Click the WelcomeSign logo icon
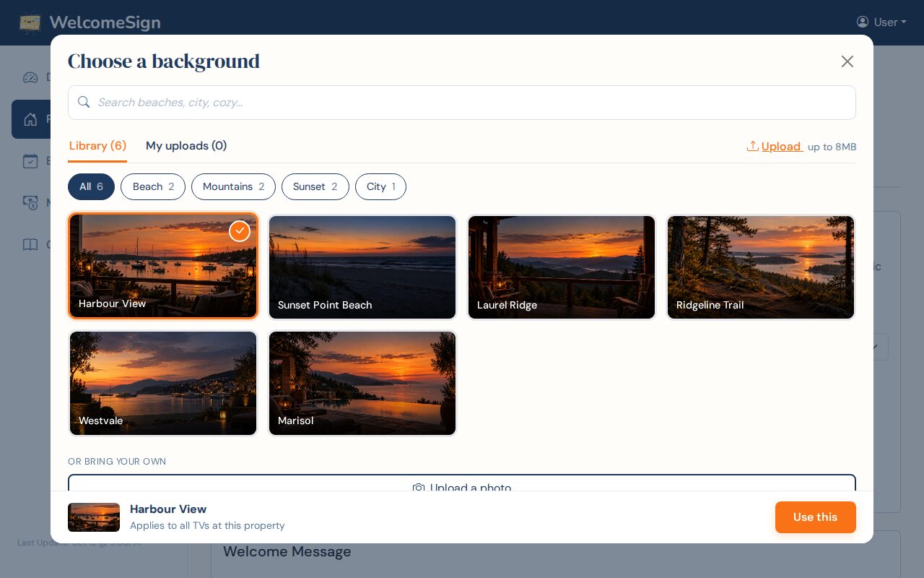Screen dimensions: 924x578 30,22
